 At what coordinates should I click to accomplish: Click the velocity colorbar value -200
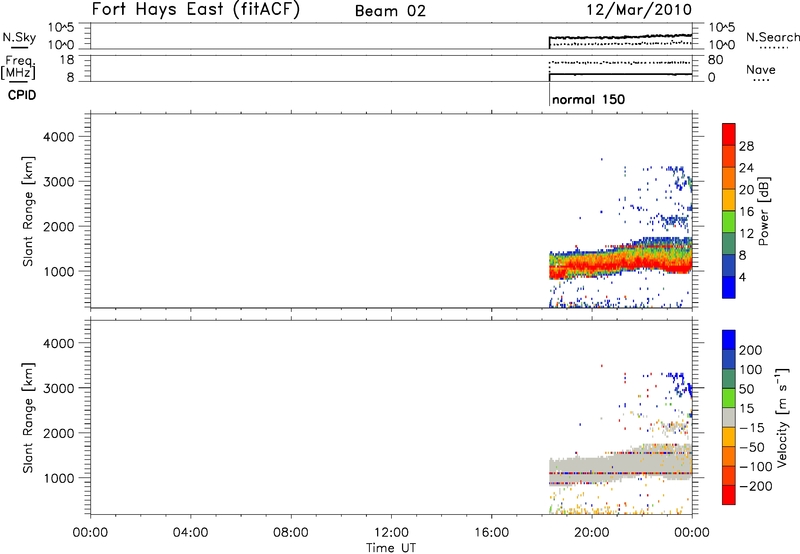tap(756, 486)
